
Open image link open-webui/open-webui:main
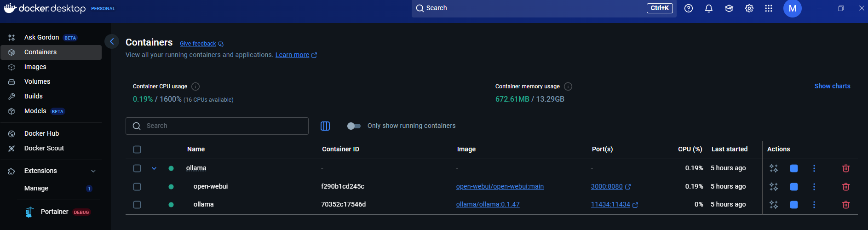tap(500, 186)
